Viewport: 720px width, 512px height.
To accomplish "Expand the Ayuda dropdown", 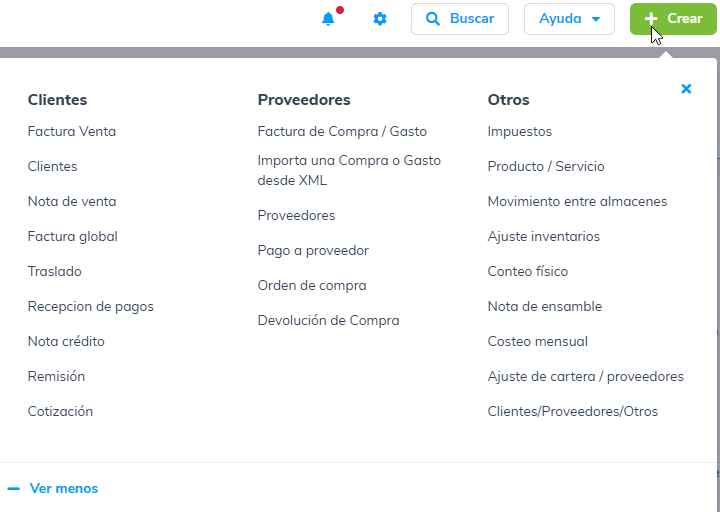I will point(569,19).
